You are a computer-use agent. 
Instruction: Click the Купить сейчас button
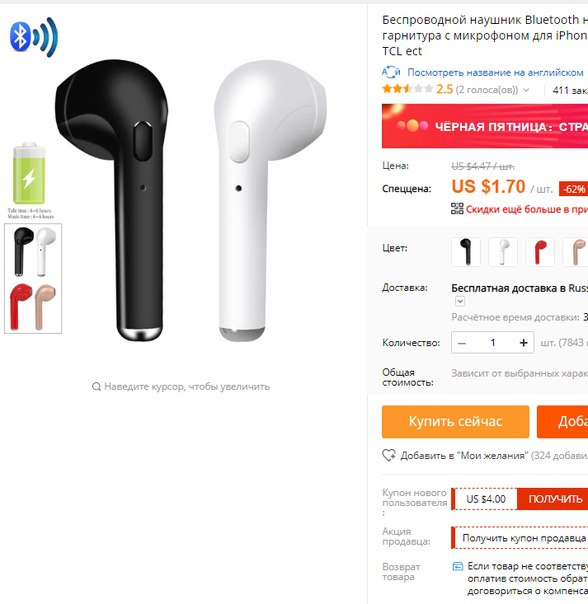[x=455, y=421]
